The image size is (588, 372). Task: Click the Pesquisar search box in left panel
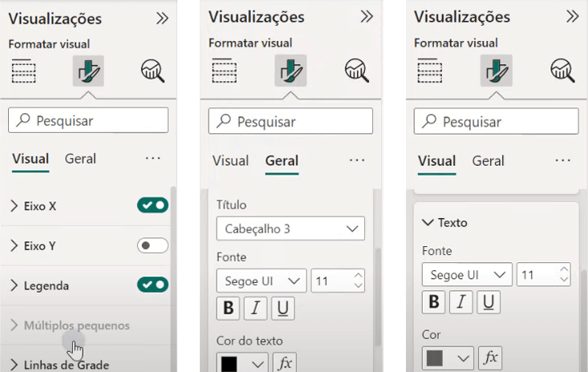pos(88,120)
